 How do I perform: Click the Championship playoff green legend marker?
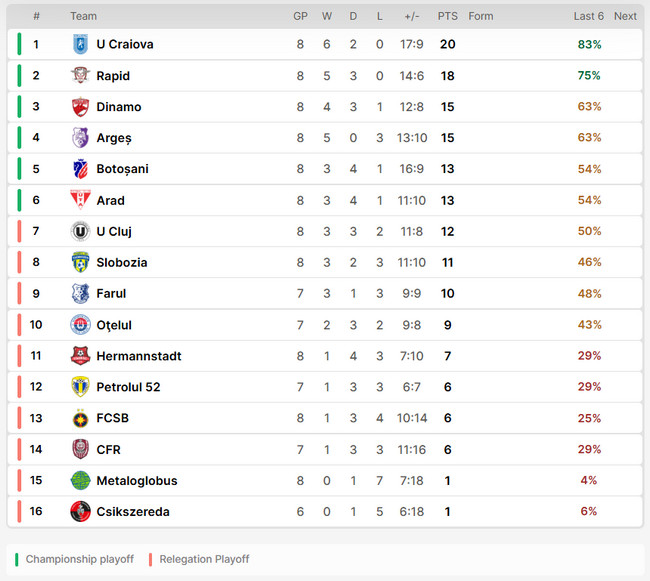pos(18,559)
